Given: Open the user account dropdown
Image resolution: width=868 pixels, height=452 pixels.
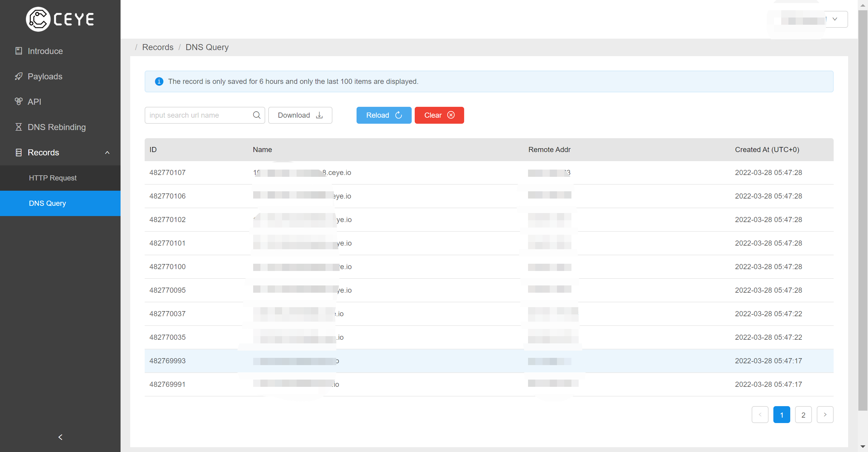Looking at the screenshot, I should 834,19.
